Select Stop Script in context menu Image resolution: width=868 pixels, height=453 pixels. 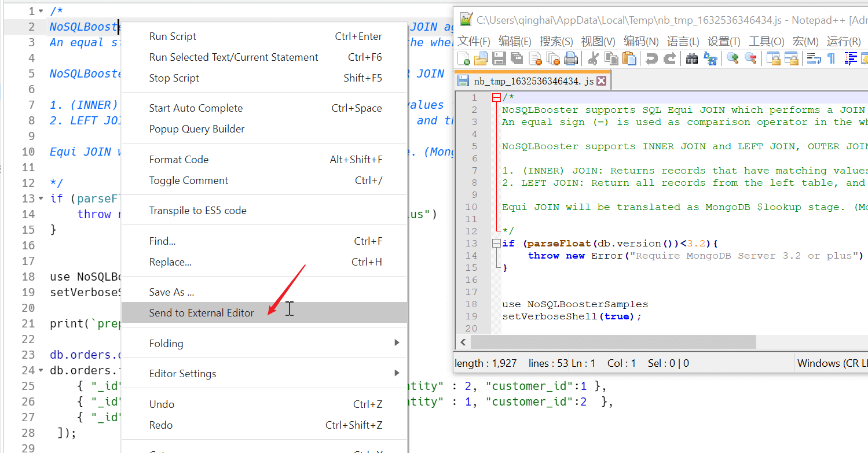(265, 78)
